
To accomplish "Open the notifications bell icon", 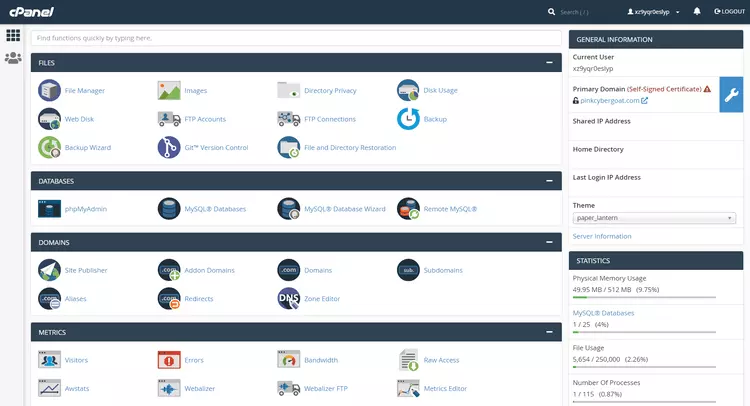I will pos(697,11).
